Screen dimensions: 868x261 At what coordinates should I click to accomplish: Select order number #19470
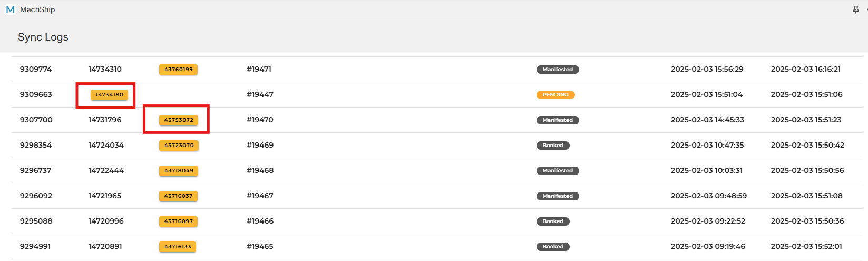pyautogui.click(x=260, y=120)
